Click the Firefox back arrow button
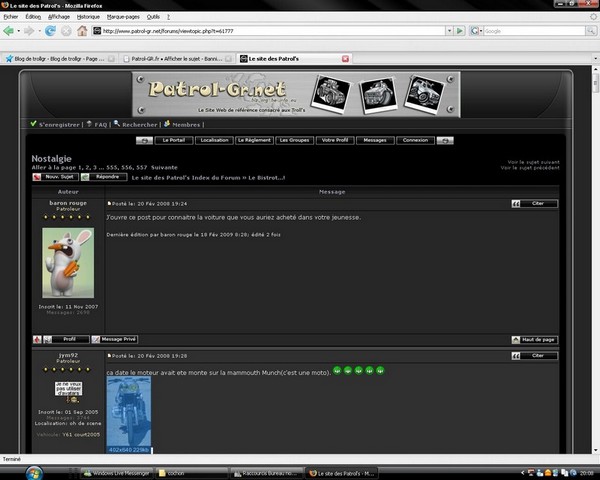600x480 pixels. 8,31
